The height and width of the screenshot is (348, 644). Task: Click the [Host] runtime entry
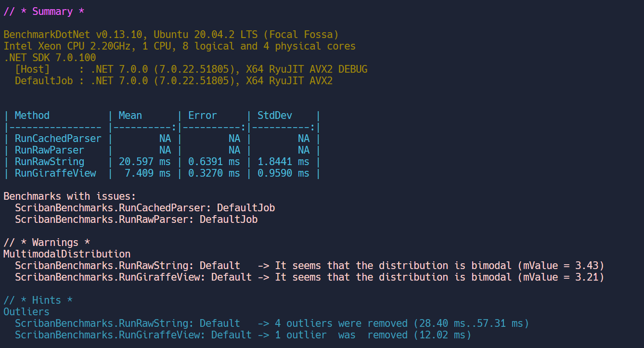[x=32, y=69]
